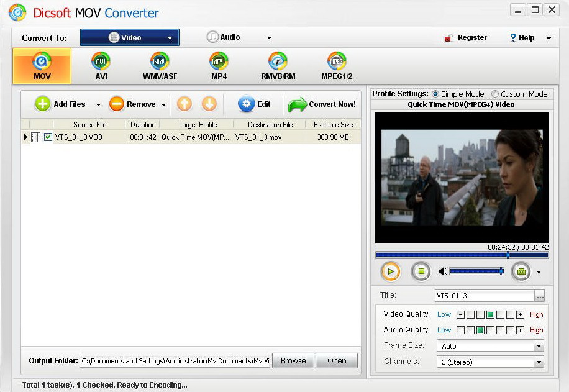The width and height of the screenshot is (569, 392).
Task: Open the Frame Size combo box
Action: click(490, 346)
